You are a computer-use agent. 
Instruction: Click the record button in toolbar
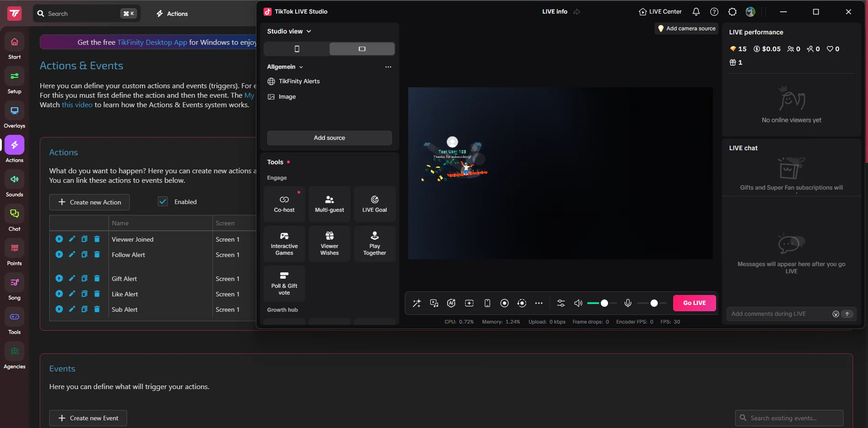[505, 303]
